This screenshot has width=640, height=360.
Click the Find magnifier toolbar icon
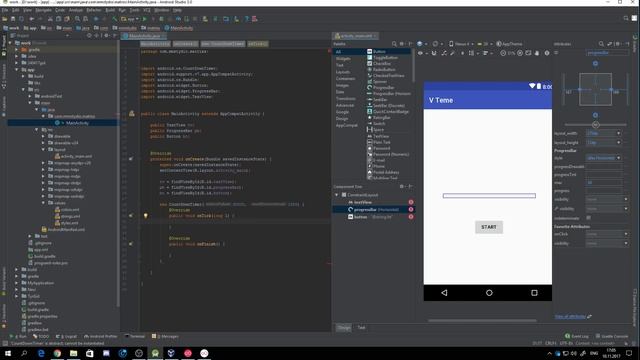point(77,19)
